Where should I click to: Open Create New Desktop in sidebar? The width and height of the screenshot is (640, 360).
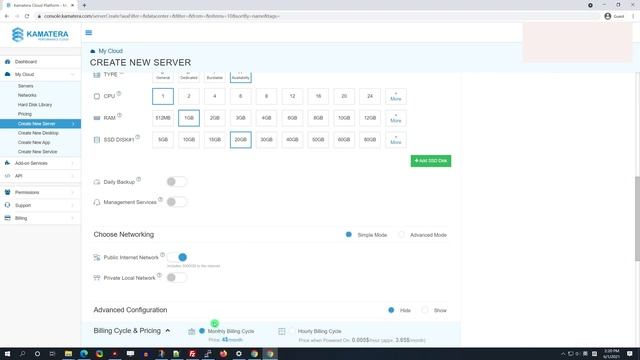38,133
